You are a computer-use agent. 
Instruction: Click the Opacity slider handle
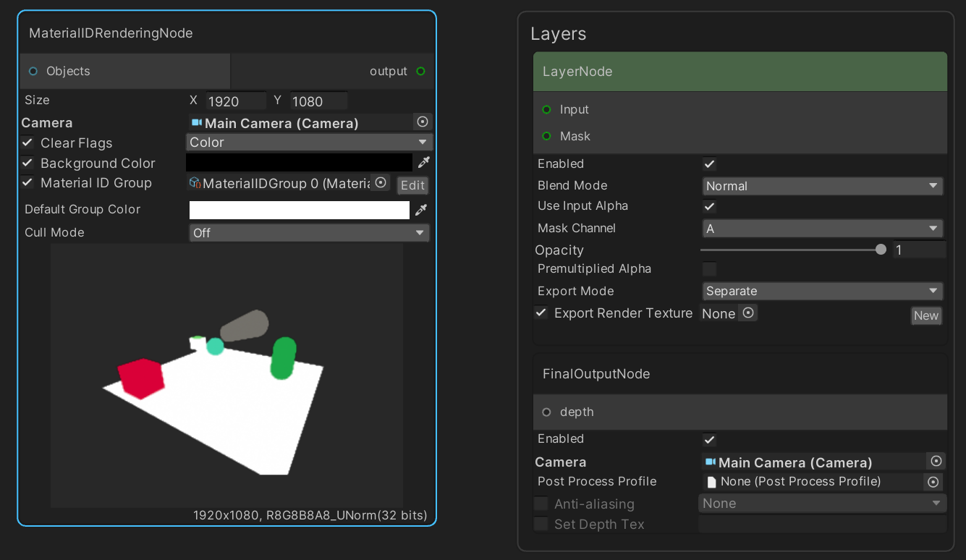coord(881,250)
